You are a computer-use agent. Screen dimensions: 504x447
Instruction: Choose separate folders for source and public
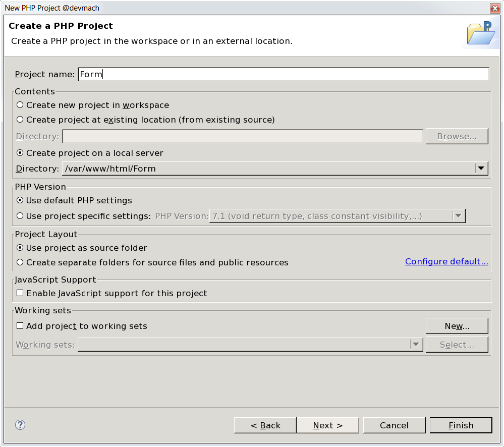click(x=20, y=262)
